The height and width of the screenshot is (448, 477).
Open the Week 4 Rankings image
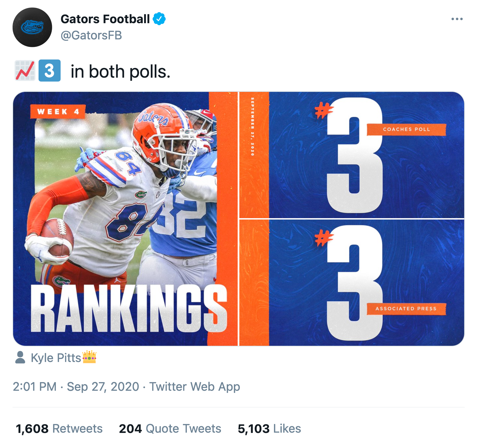125,219
